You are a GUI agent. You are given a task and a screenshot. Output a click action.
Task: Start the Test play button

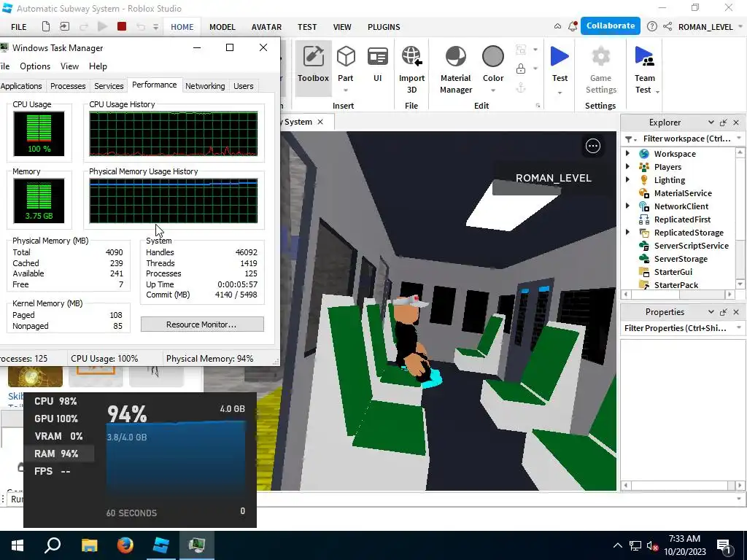(x=560, y=57)
